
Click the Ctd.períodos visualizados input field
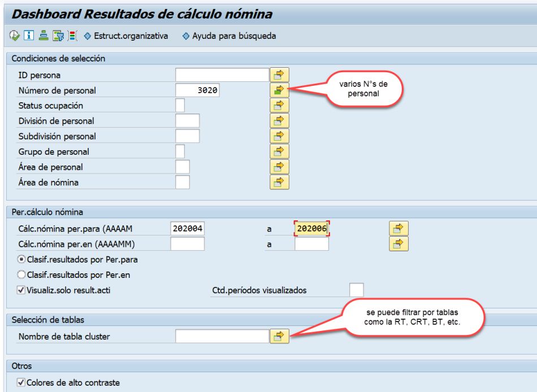(357, 290)
